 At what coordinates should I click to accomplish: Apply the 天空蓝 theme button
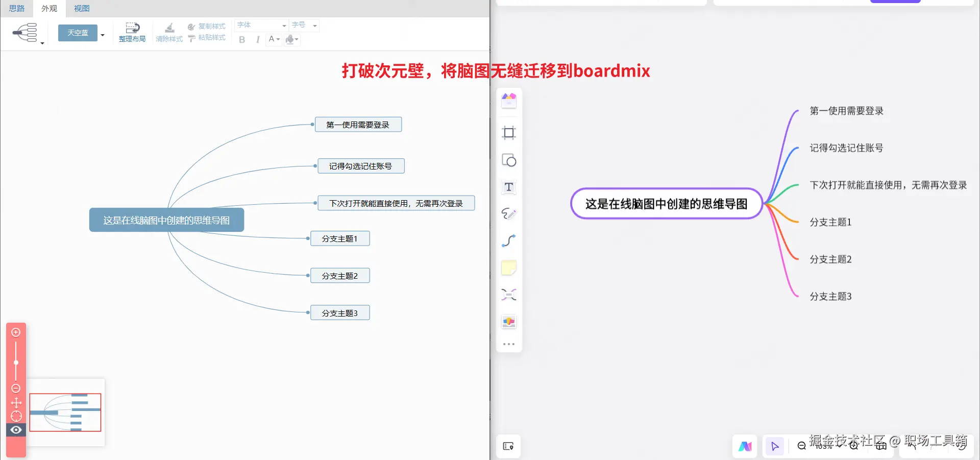[x=78, y=33]
